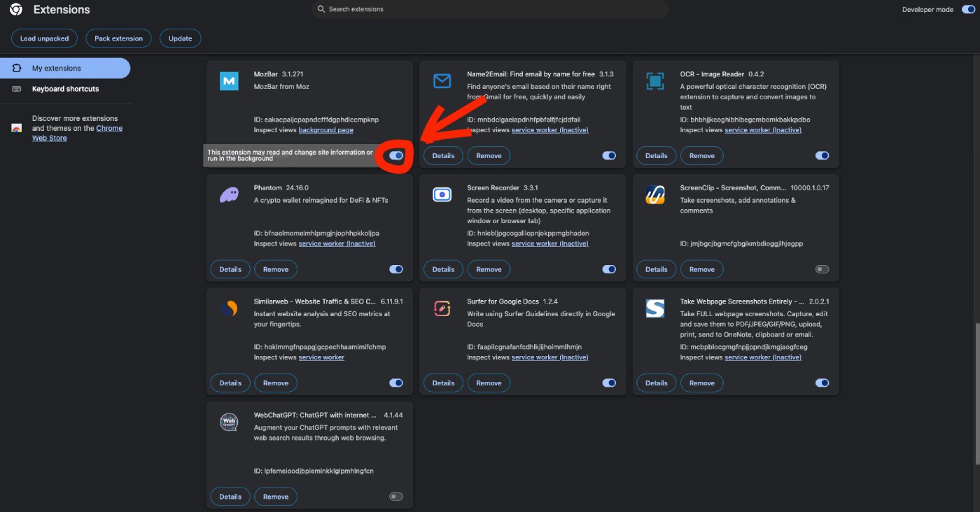Click the WebChatGPT extension icon
This screenshot has height=512, width=980.
point(229,421)
